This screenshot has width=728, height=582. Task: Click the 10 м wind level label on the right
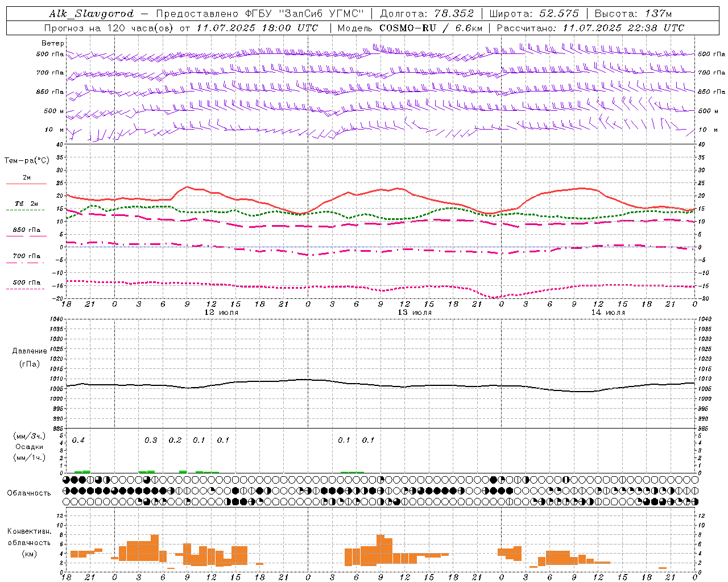(x=708, y=130)
